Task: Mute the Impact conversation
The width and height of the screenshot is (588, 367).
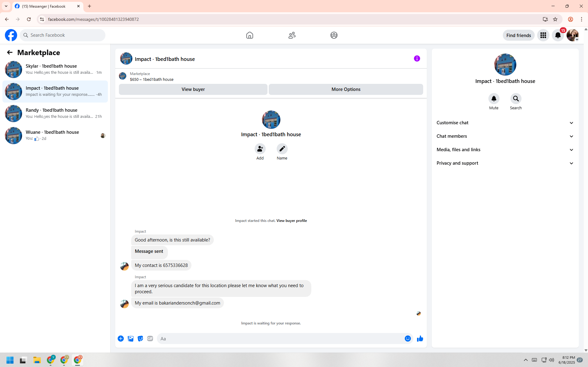Action: pos(494,99)
